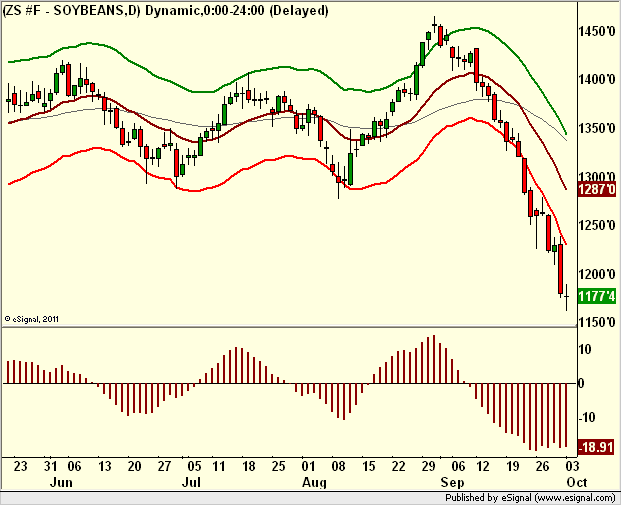The image size is (621, 505).
Task: Click the last doji candlestick near 1177
Action: 567,297
